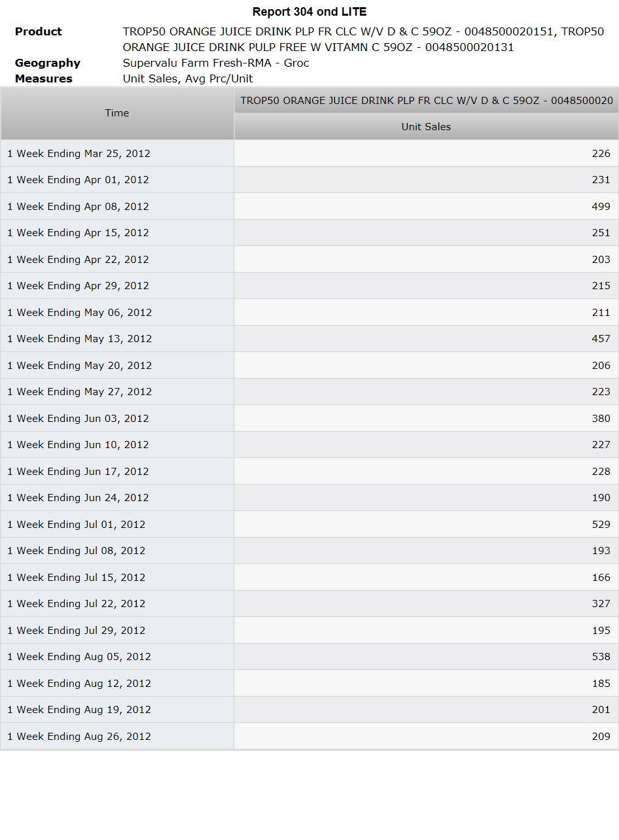619x840 pixels.
Task: Click the Time column header
Action: [117, 113]
